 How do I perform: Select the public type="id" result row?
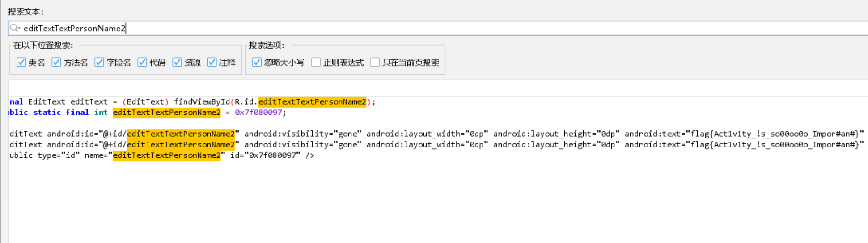tap(161, 155)
